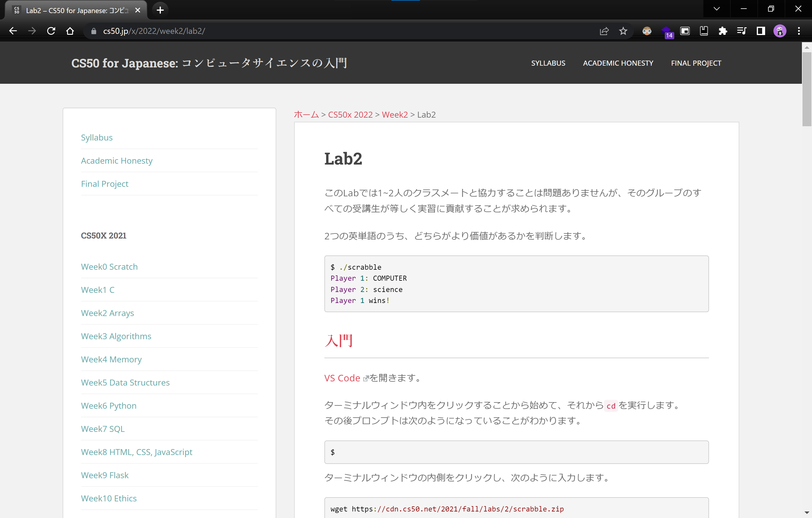Click the address bar URL
The image size is (812, 518).
click(154, 31)
